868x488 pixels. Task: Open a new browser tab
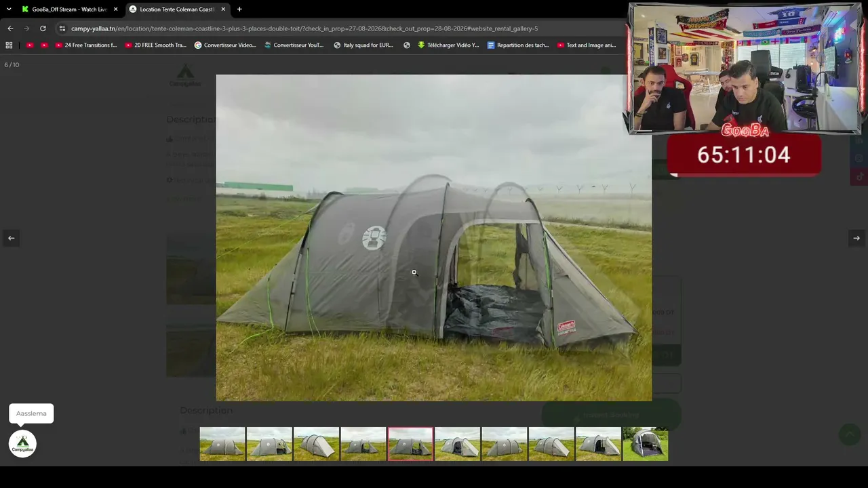[239, 9]
